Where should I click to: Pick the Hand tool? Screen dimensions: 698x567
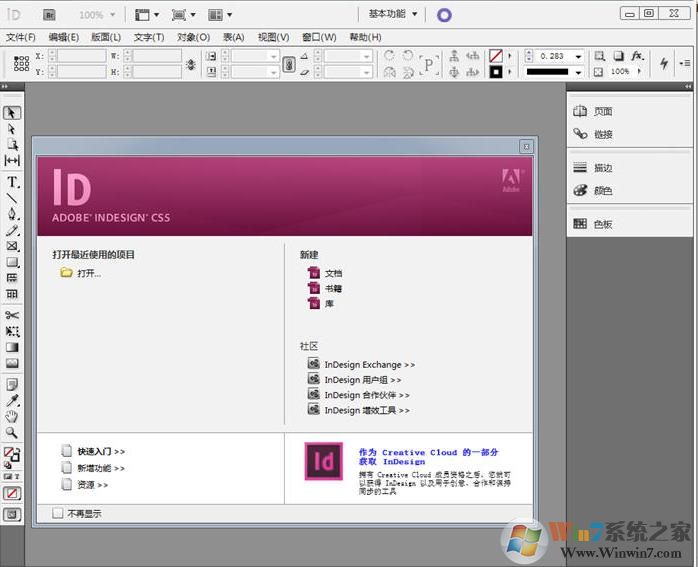point(12,416)
